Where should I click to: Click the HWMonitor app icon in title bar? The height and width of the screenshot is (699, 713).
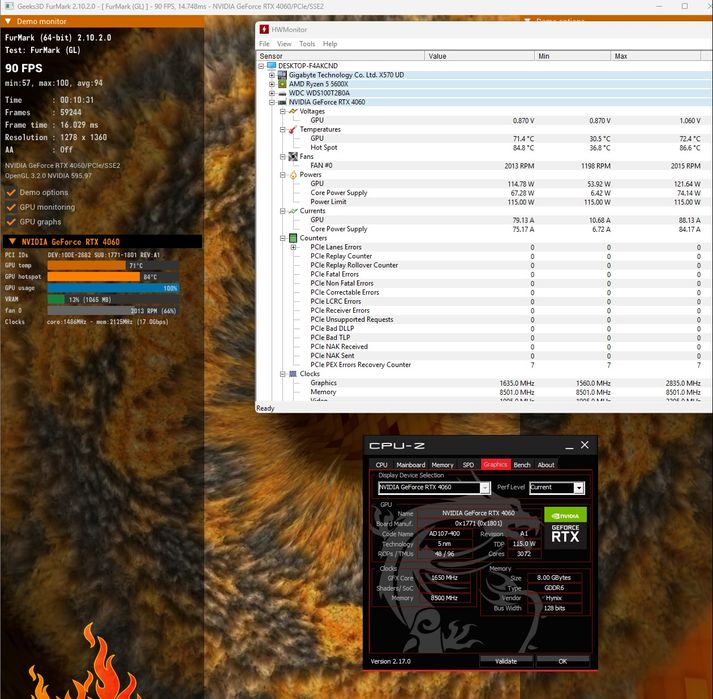pos(264,29)
